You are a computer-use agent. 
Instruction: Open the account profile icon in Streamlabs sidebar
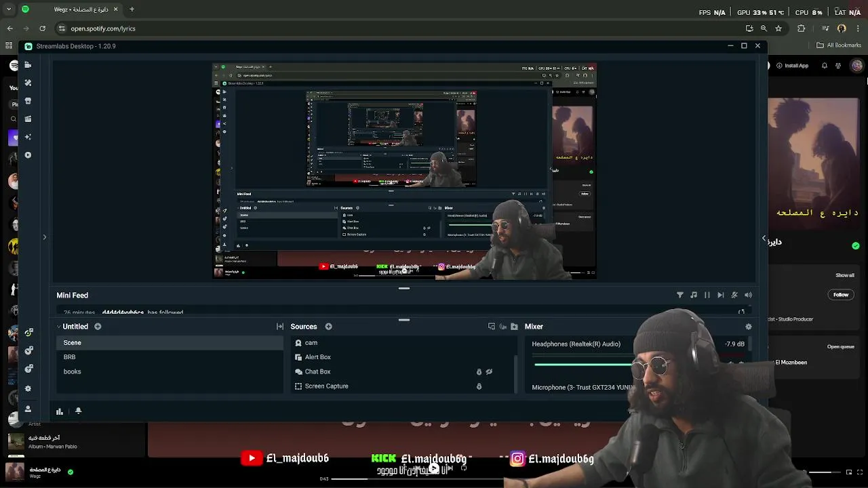28,409
